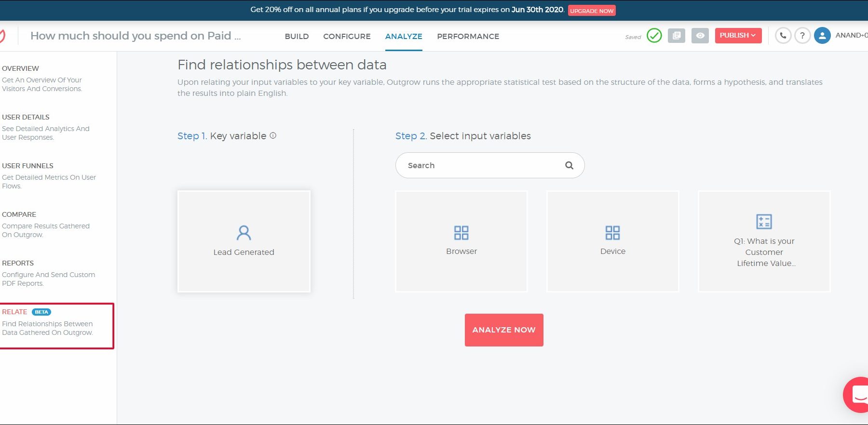Viewport: 868px width, 425px height.
Task: Switch to the Configure tab
Action: [x=347, y=37]
